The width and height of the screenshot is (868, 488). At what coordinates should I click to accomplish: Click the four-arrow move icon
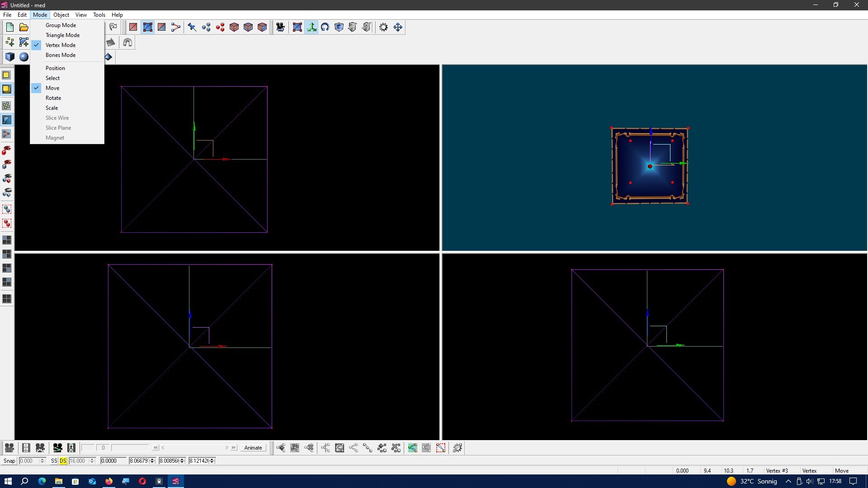[x=398, y=27]
